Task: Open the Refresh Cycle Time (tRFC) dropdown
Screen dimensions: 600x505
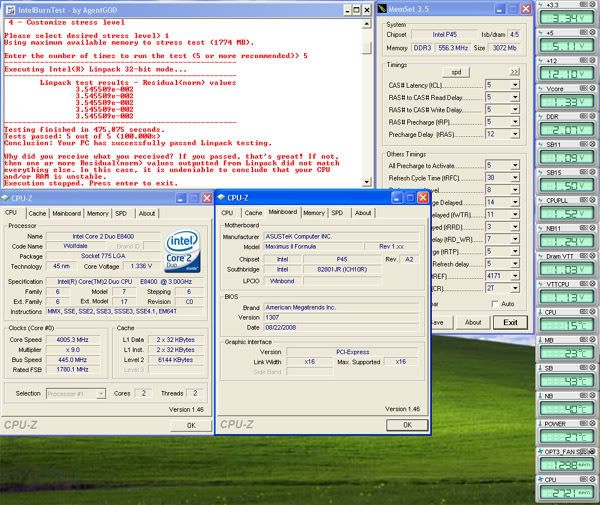Action: click(515, 178)
